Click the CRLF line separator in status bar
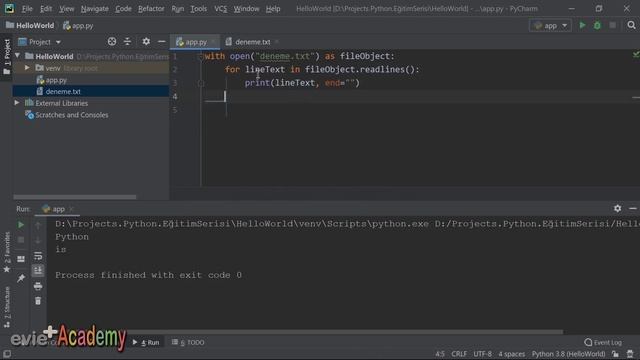Viewport: 640px width, 360px height. pos(459,354)
